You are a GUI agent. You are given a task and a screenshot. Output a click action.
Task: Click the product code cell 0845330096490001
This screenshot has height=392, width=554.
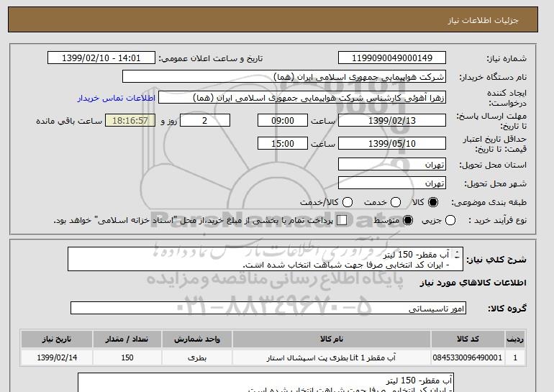tap(468, 357)
